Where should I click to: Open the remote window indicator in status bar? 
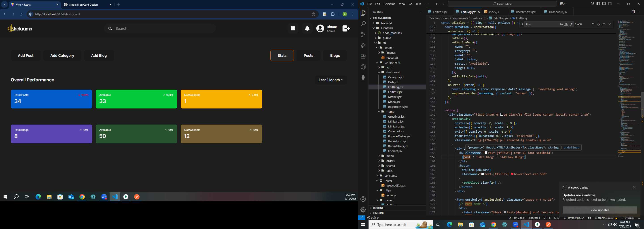point(362,218)
